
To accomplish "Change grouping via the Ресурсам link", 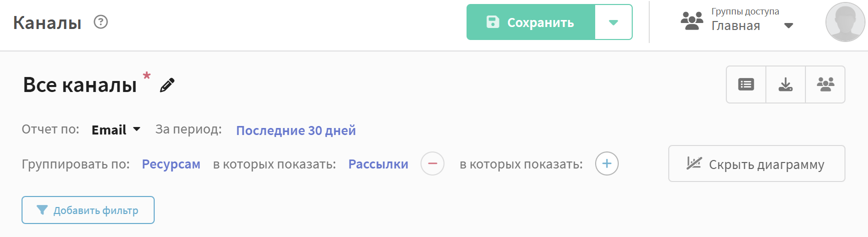I will 171,164.
